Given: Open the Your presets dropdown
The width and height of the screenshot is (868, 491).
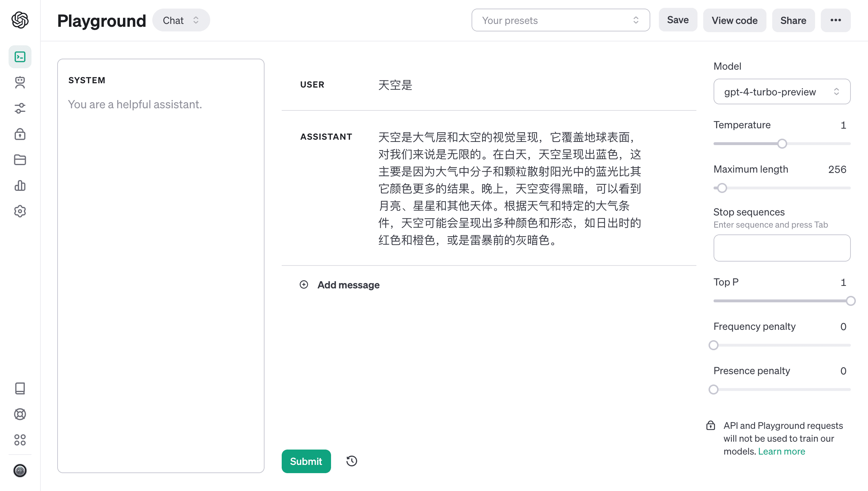Looking at the screenshot, I should 560,20.
